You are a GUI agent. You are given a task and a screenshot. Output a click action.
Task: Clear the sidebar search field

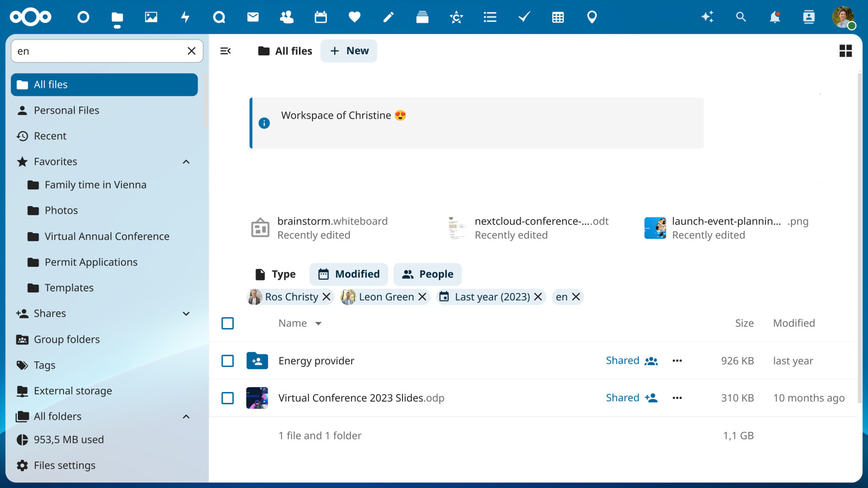[192, 51]
